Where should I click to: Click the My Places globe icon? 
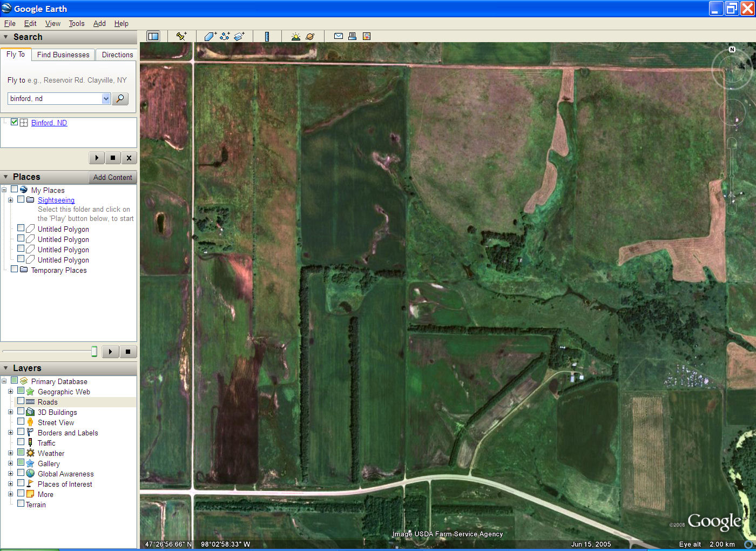(x=24, y=190)
